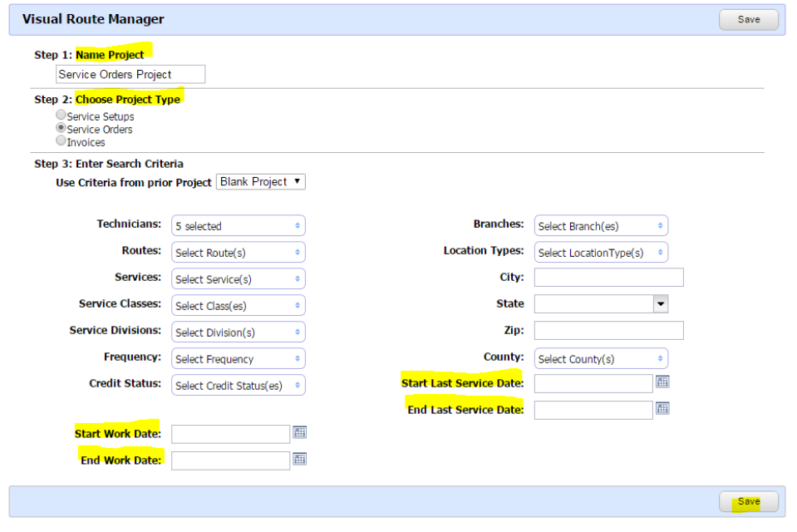This screenshot has width=797, height=532.
Task: Select the Service Orders radio button
Action: tap(61, 128)
